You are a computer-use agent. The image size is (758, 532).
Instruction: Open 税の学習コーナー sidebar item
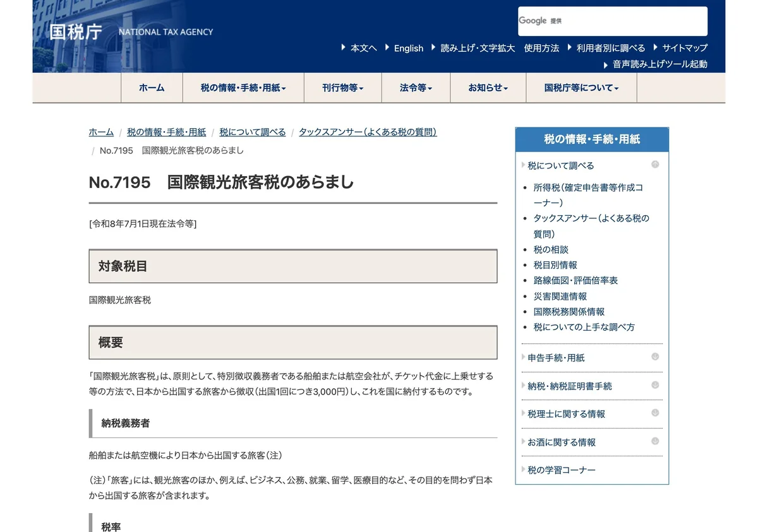[x=562, y=470]
